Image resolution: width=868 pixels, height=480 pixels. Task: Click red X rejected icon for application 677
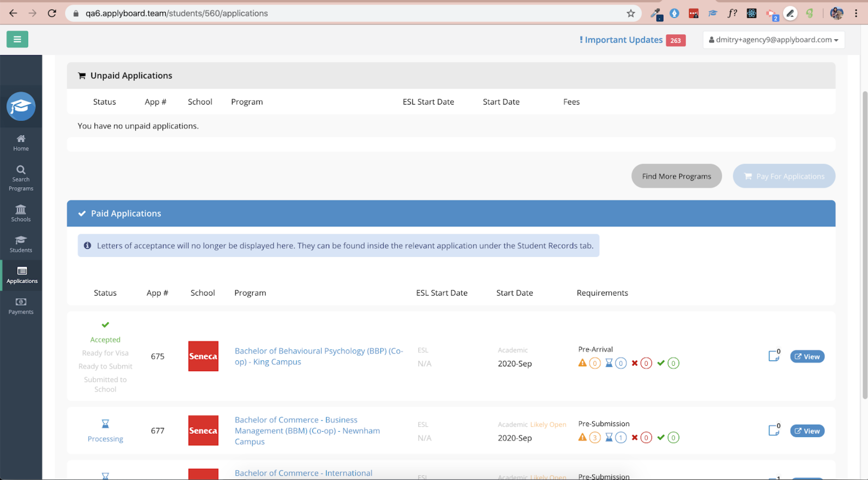tap(635, 437)
